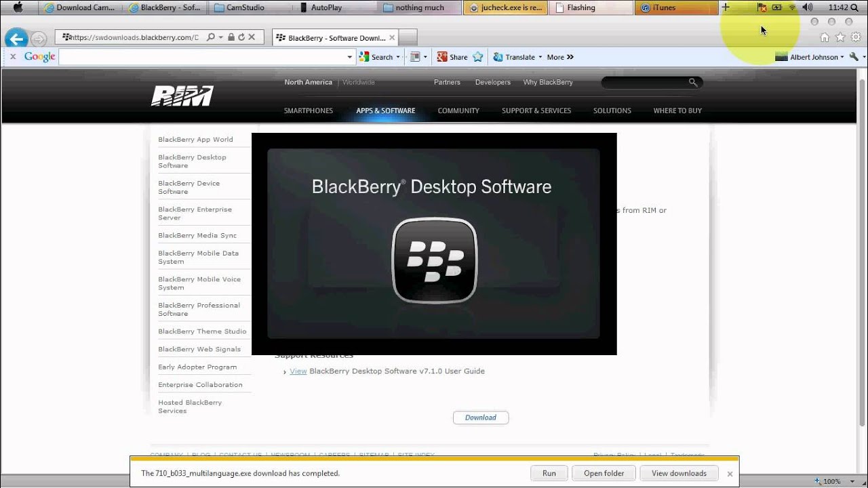Screen dimensions: 868x488
Task: Open the Developers link
Action: pos(492,82)
